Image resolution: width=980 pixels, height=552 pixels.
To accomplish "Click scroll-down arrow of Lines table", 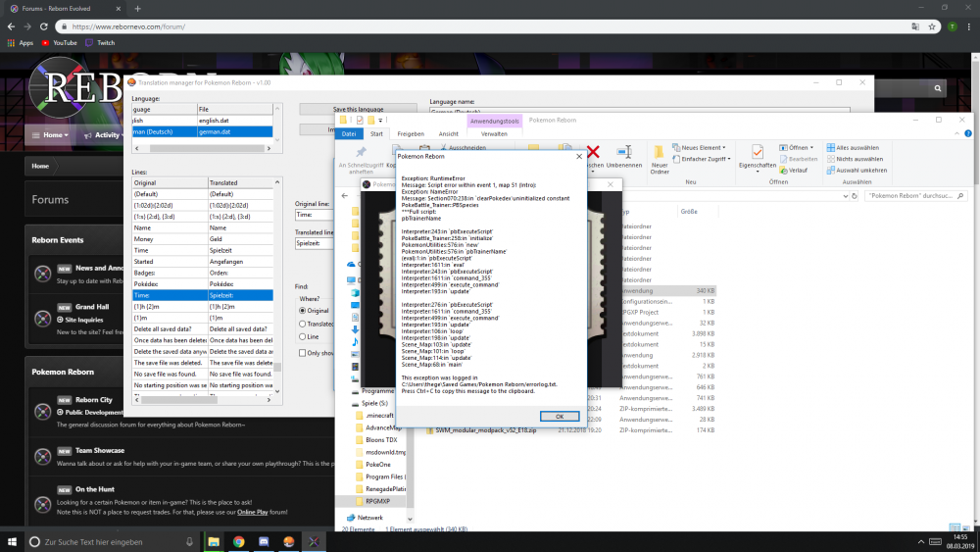I will pyautogui.click(x=277, y=391).
